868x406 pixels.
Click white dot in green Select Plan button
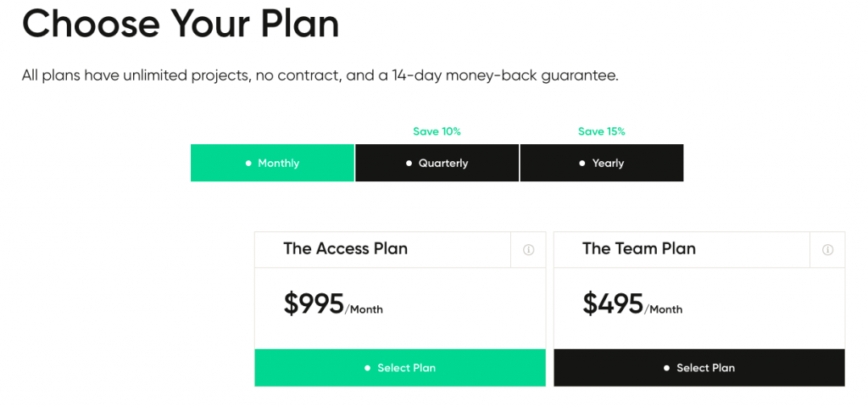tap(368, 368)
